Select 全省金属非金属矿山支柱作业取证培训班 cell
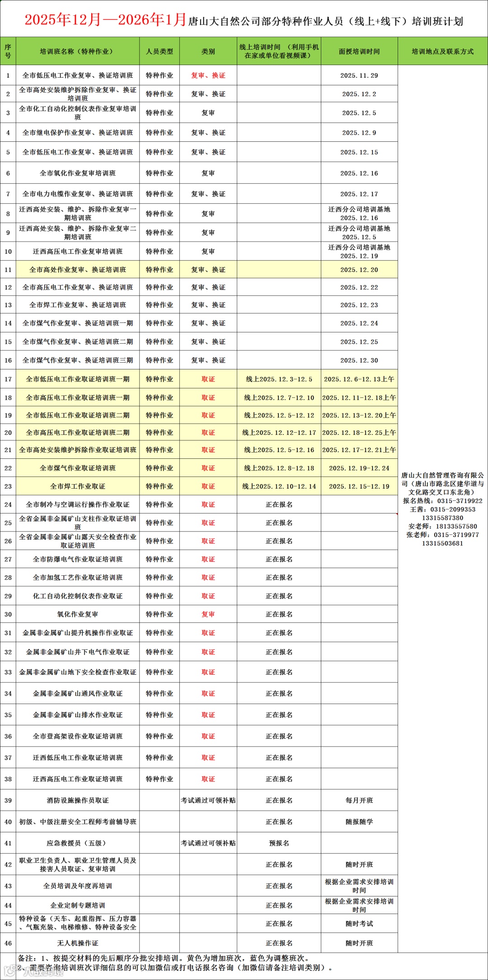488x980 pixels. click(78, 523)
